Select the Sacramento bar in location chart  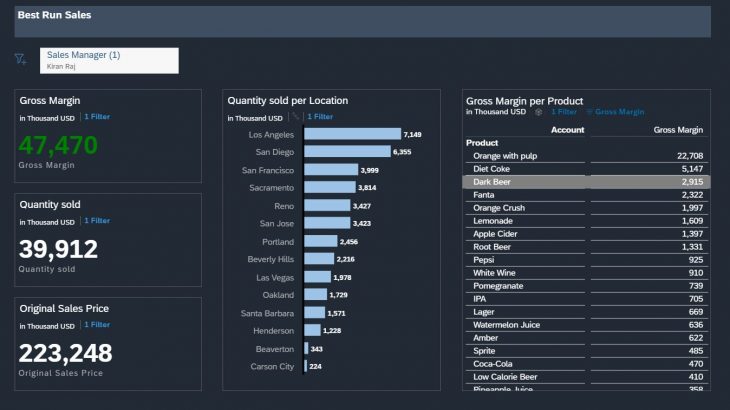pyautogui.click(x=329, y=188)
